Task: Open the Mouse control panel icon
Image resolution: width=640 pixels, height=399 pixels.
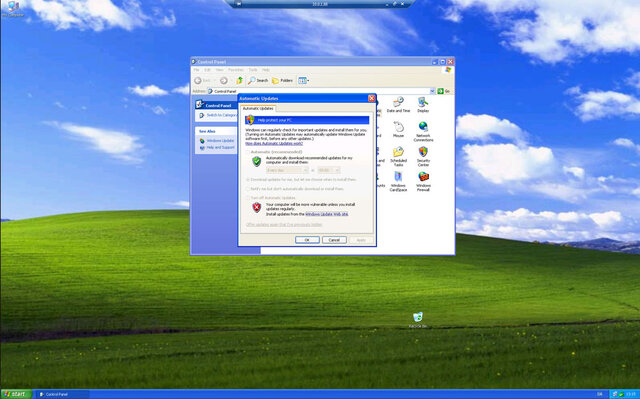Action: [x=398, y=130]
